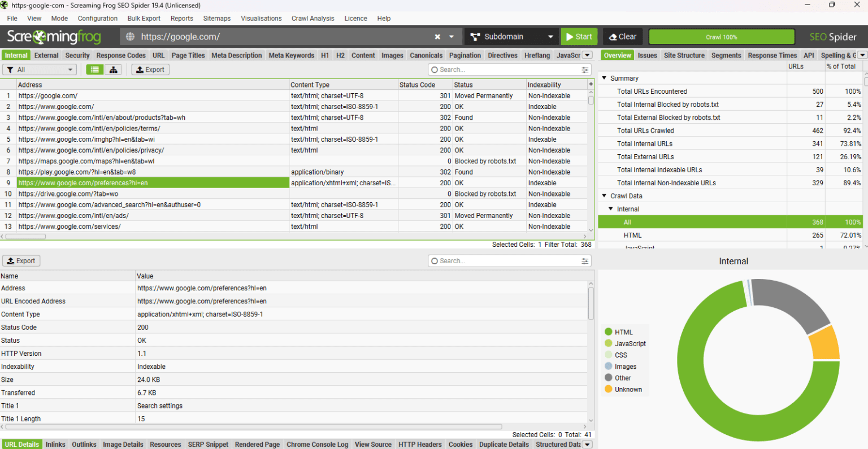The height and width of the screenshot is (449, 868).
Task: Open the upper search filter options icon
Action: pyautogui.click(x=585, y=69)
